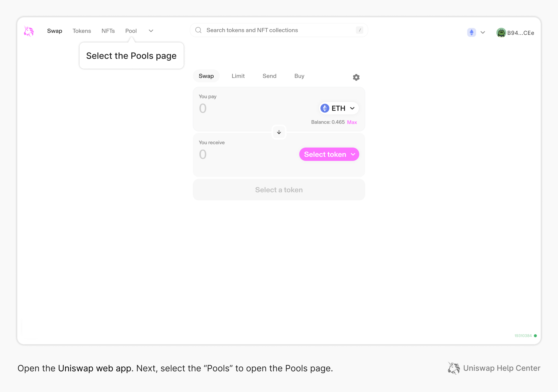Expand the navigation more-options chevron
Image resolution: width=558 pixels, height=392 pixels.
point(151,31)
